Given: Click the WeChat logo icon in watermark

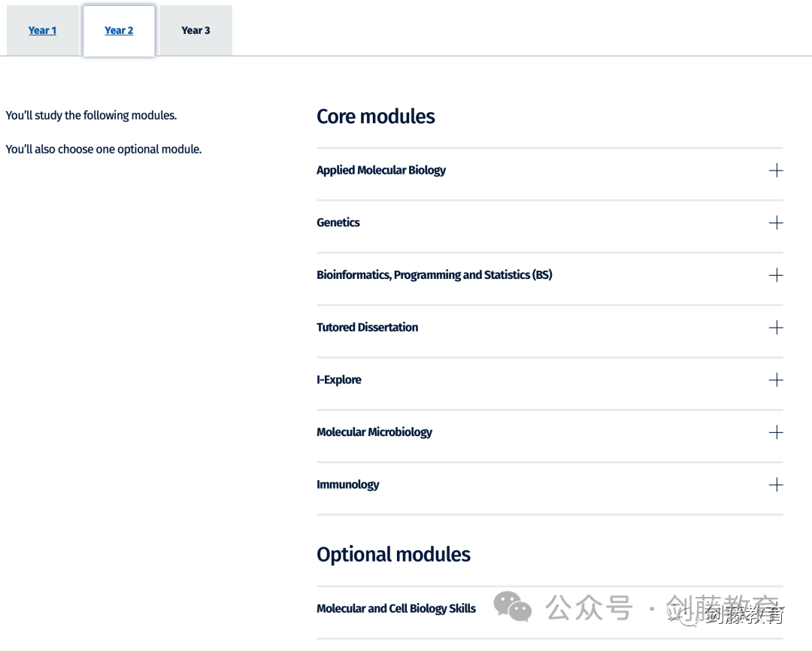Looking at the screenshot, I should [512, 607].
